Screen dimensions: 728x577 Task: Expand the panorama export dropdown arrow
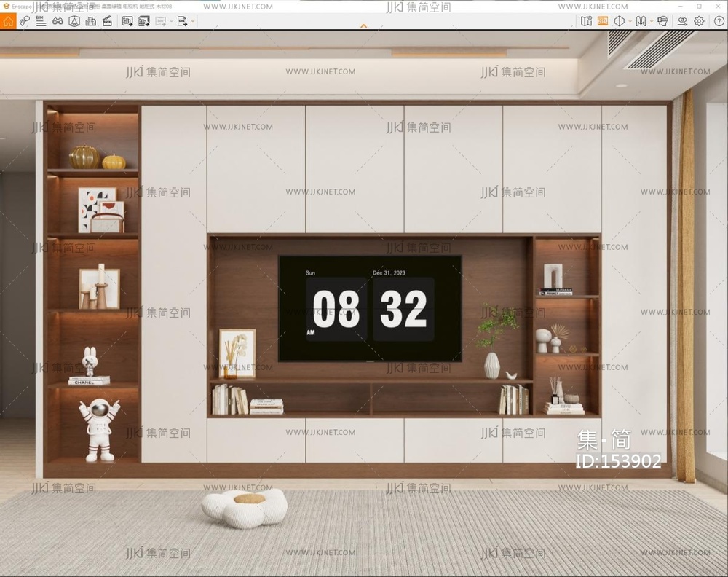click(x=173, y=21)
